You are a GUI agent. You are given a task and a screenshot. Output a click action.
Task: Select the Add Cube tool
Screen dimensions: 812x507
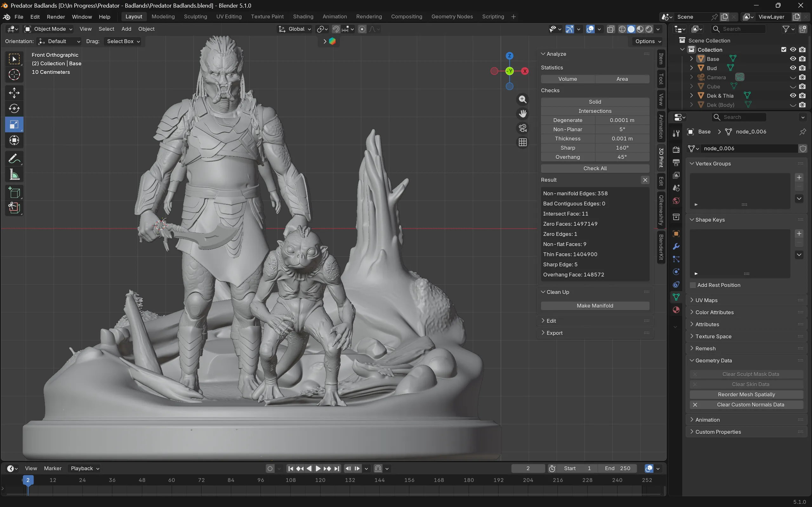14,193
